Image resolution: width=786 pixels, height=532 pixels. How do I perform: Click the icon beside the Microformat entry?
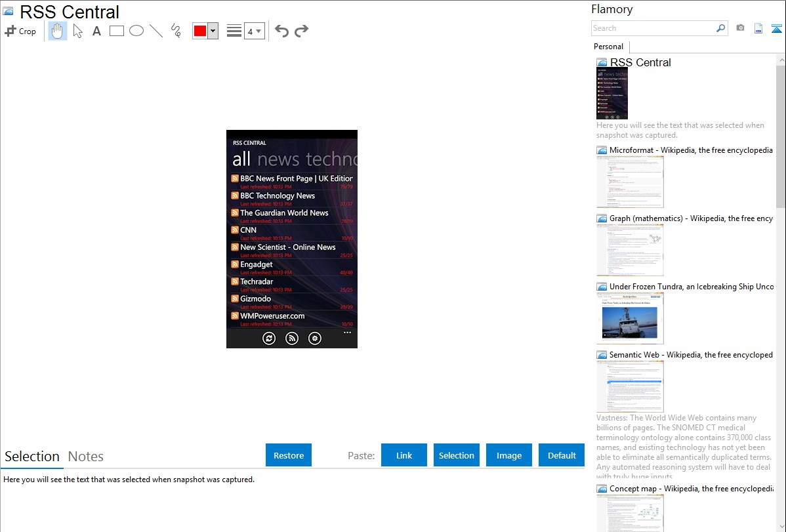pyautogui.click(x=602, y=150)
